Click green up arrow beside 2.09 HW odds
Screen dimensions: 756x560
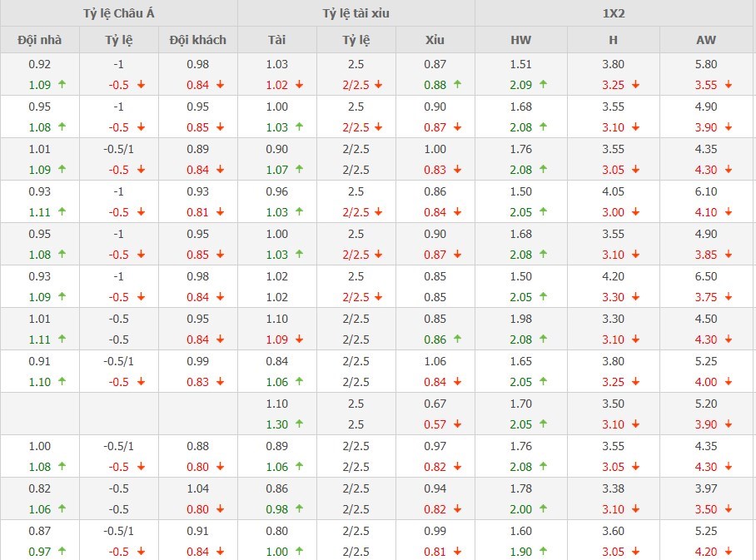coord(544,84)
